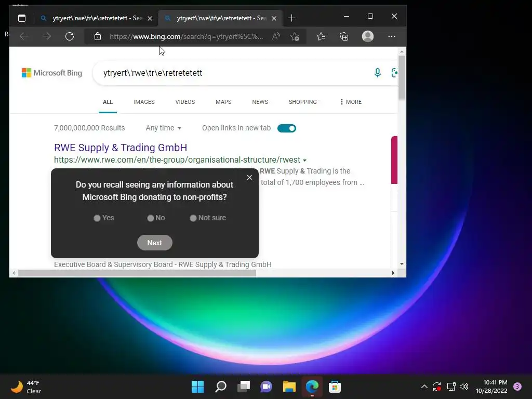Open a new browser tab
This screenshot has height=399, width=532.
point(291,18)
